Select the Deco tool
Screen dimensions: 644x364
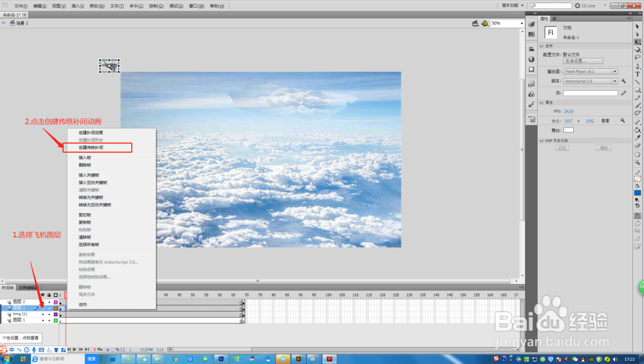[638, 113]
